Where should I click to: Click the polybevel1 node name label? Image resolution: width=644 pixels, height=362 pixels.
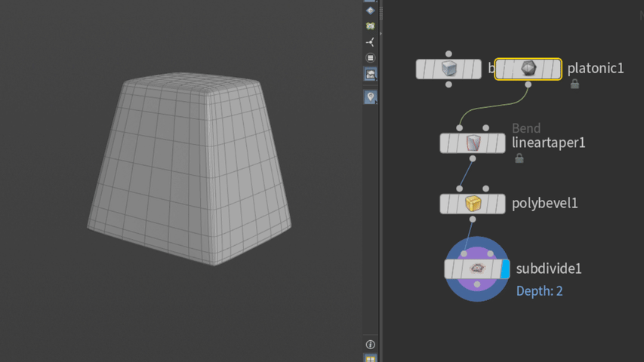(544, 203)
